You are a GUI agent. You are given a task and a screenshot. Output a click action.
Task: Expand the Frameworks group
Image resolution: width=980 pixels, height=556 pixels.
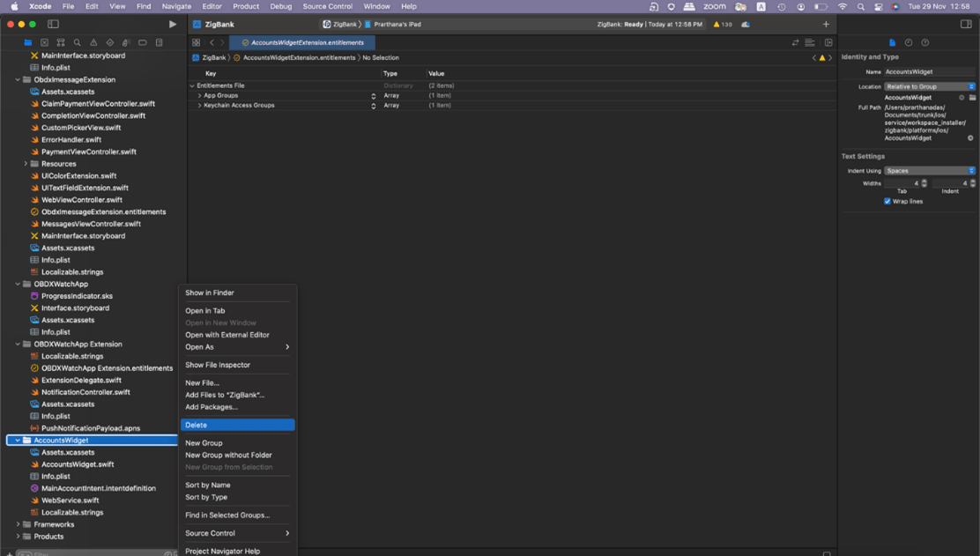tap(18, 525)
